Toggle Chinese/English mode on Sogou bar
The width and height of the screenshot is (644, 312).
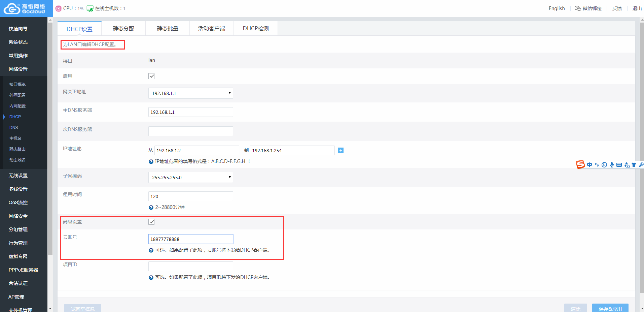pos(589,165)
